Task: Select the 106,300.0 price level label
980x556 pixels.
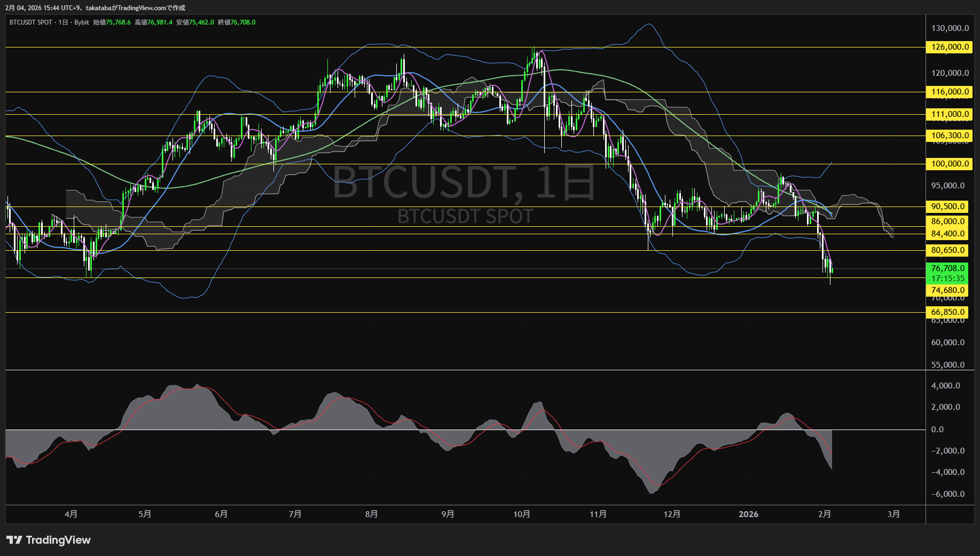Action: [x=950, y=136]
